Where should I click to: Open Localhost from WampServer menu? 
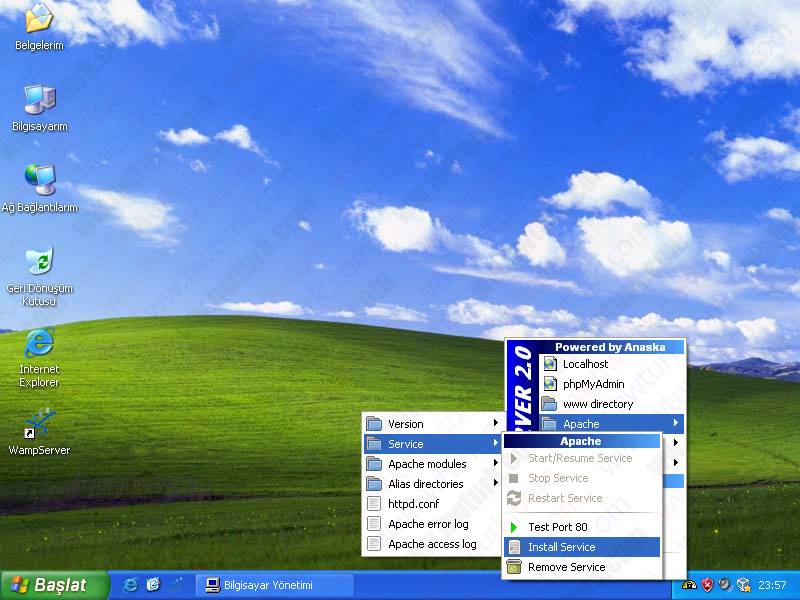(x=611, y=364)
